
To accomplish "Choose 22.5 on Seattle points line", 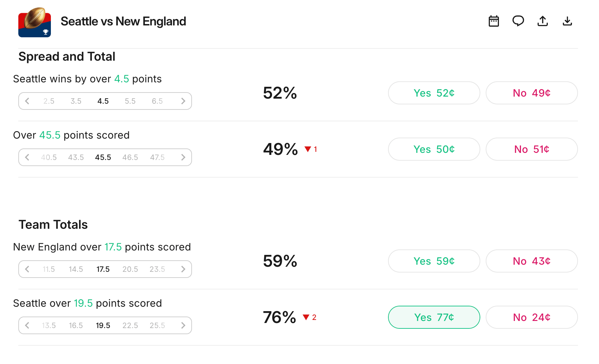I will coord(130,325).
